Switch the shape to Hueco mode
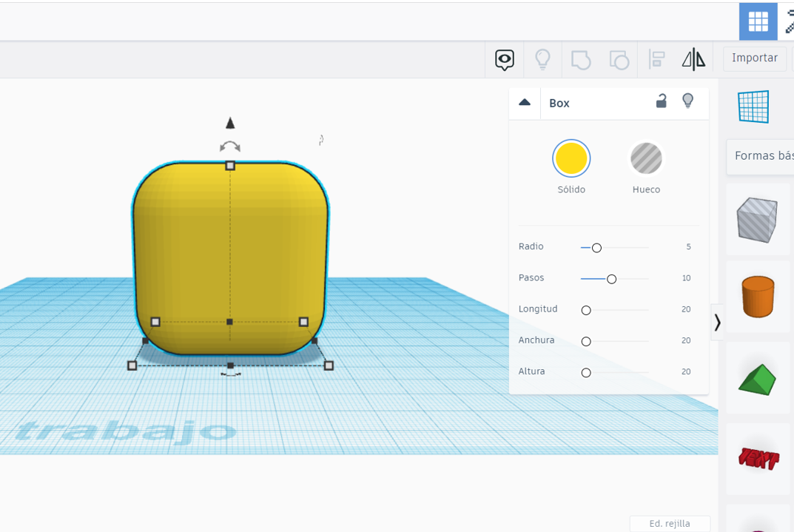 click(x=646, y=158)
